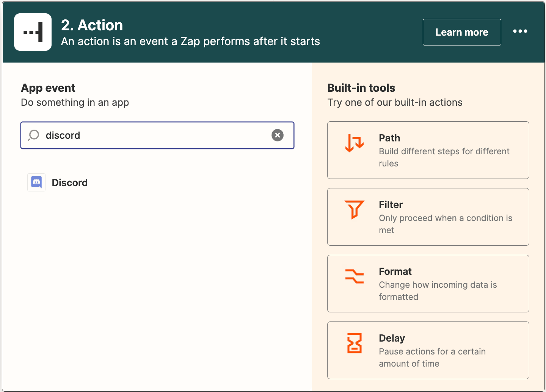Select the Delay built-in tool title
546x392 pixels.
(392, 338)
